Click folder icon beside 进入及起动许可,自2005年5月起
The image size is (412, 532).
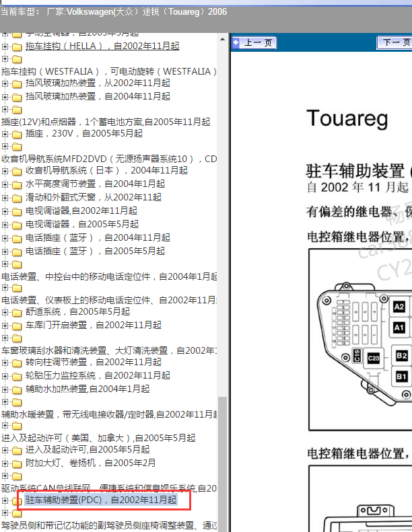(x=17, y=450)
